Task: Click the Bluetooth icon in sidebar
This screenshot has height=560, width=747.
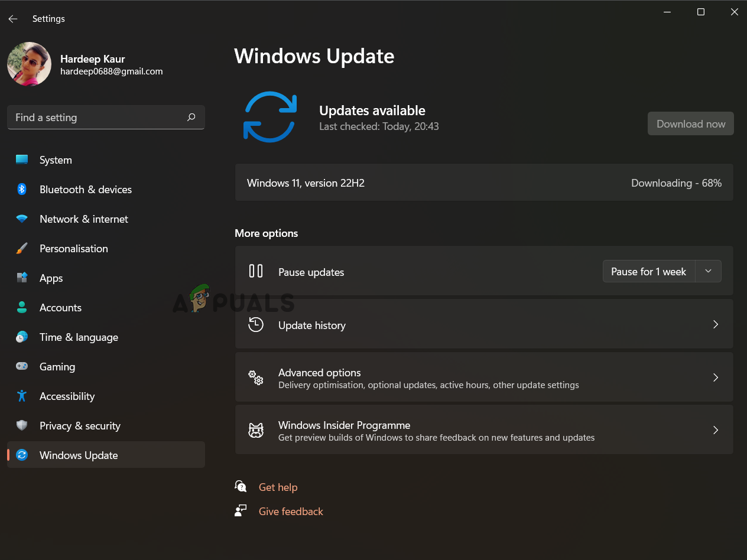Action: tap(22, 189)
